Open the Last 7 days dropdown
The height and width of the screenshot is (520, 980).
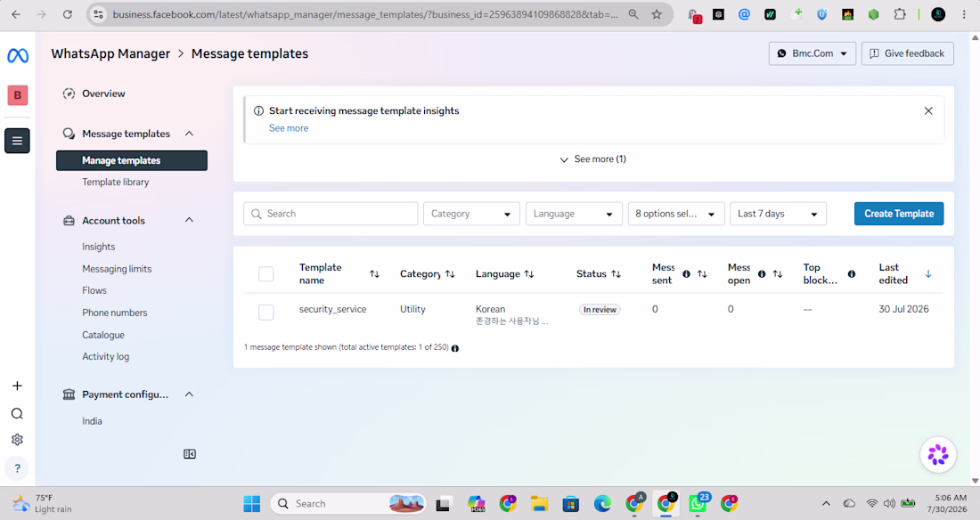(778, 214)
